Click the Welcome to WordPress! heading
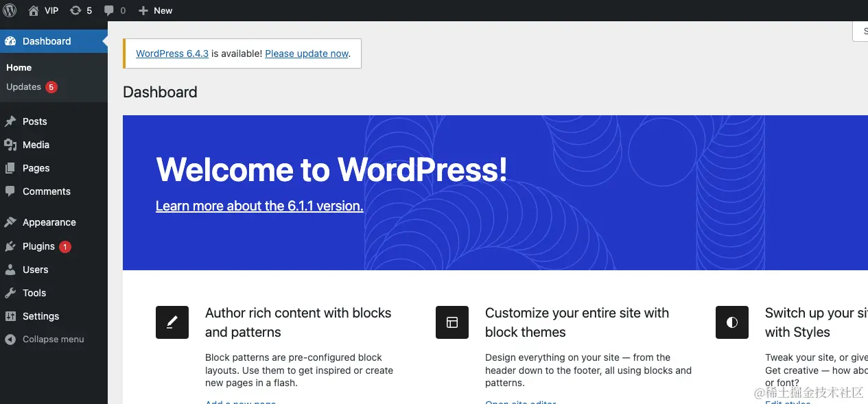Image resolution: width=868 pixels, height=404 pixels. (x=331, y=169)
